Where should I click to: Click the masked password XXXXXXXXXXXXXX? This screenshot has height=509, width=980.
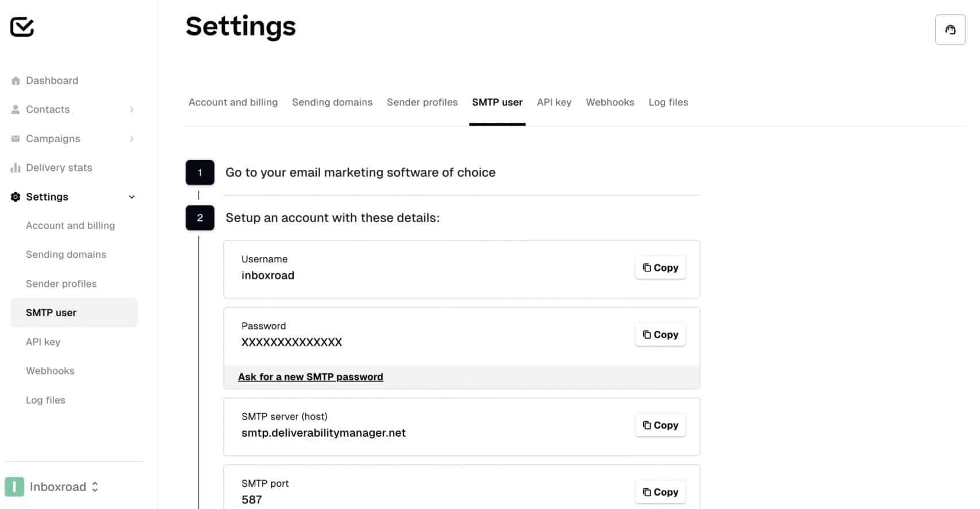[291, 343]
